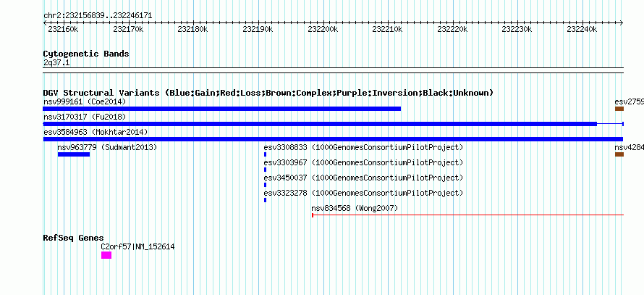The image size is (644, 295).
Task: Click the red nsv834568 (Wong2007) loss line
Action: point(467,215)
